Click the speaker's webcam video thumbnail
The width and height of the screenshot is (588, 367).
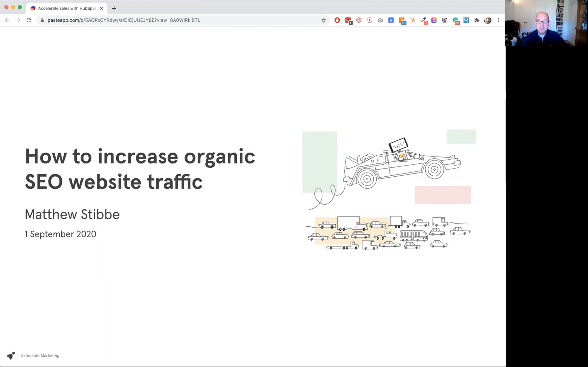[546, 23]
